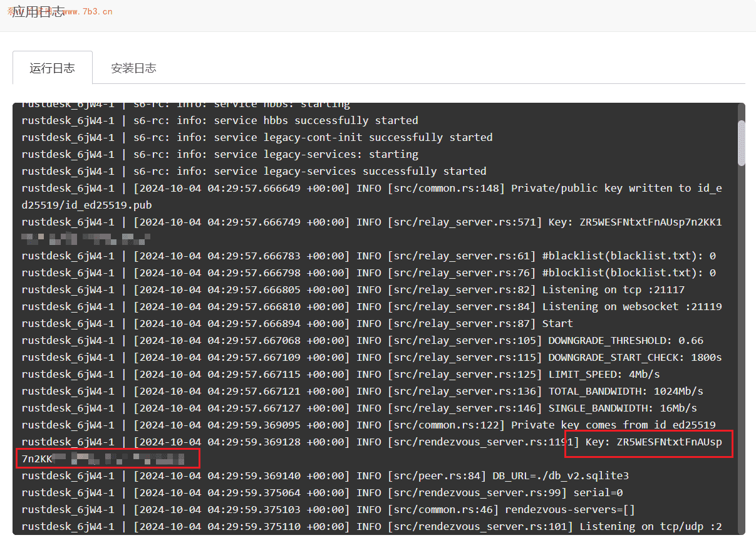The image size is (756, 545).
Task: Switch to the 运行日志 tab
Action: click(53, 68)
